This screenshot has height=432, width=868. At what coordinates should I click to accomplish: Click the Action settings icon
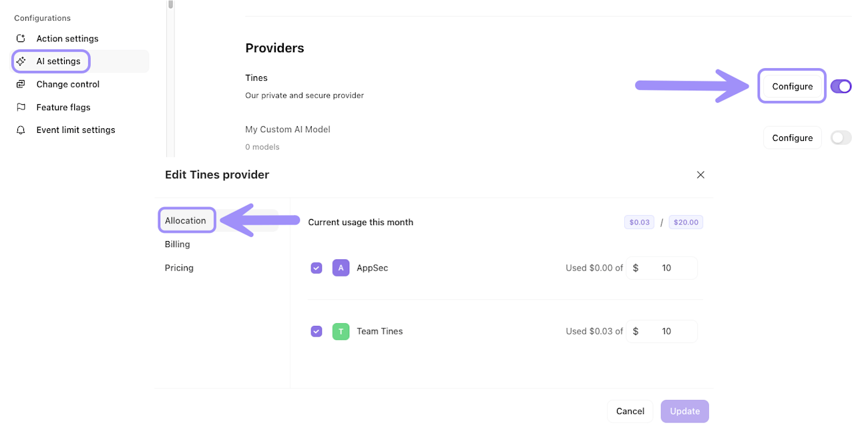coord(21,39)
